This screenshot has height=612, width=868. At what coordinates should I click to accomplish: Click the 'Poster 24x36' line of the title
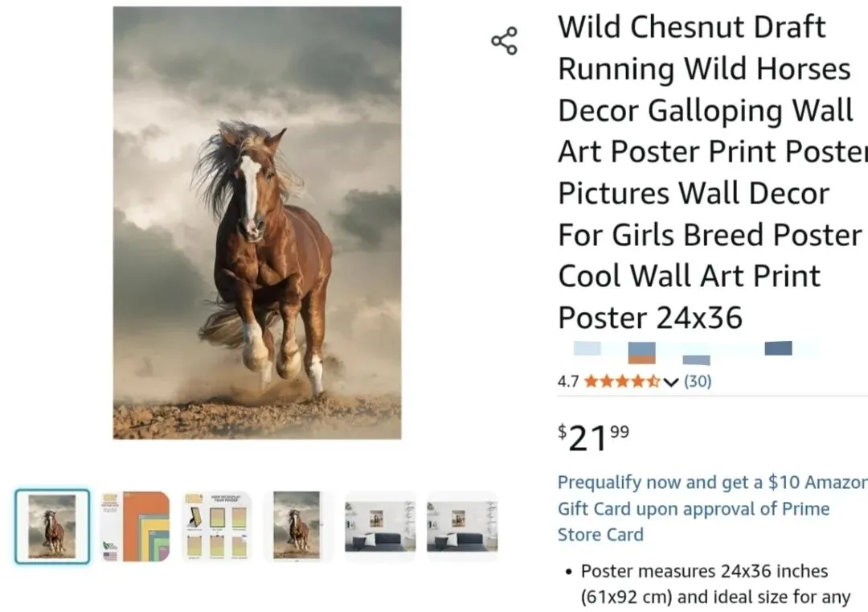coord(650,318)
